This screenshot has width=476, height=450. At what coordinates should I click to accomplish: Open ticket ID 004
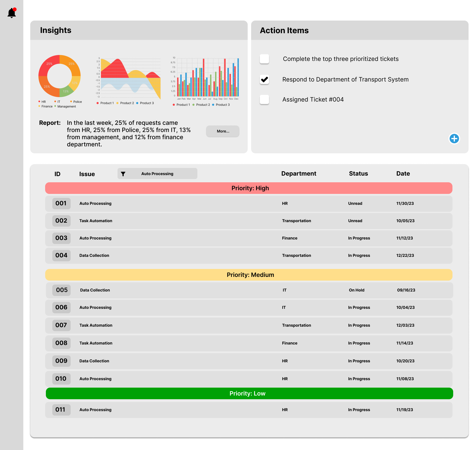(x=61, y=256)
